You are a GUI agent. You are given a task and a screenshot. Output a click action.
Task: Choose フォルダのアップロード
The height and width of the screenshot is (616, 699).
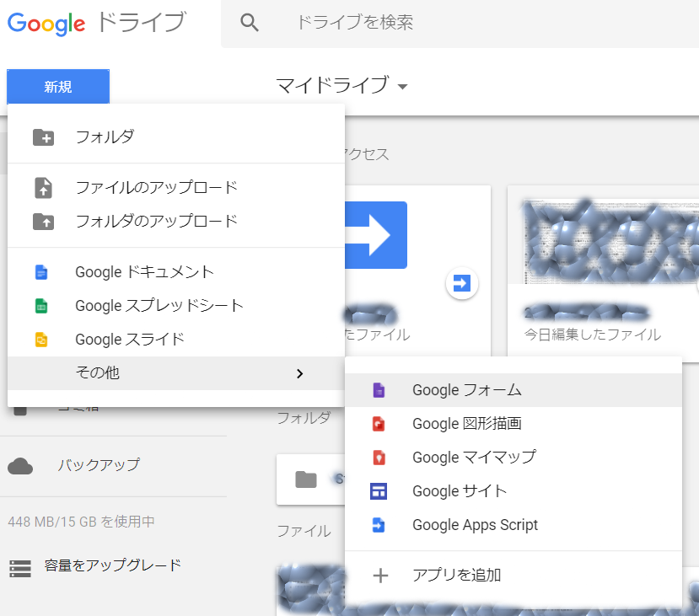pos(176,222)
